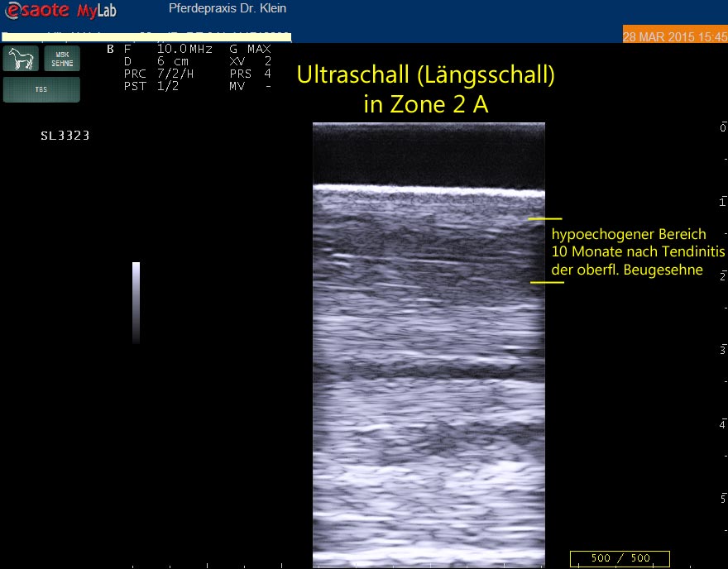Click the 500 / 500 frame counter
728x569 pixels.
pyautogui.click(x=620, y=558)
